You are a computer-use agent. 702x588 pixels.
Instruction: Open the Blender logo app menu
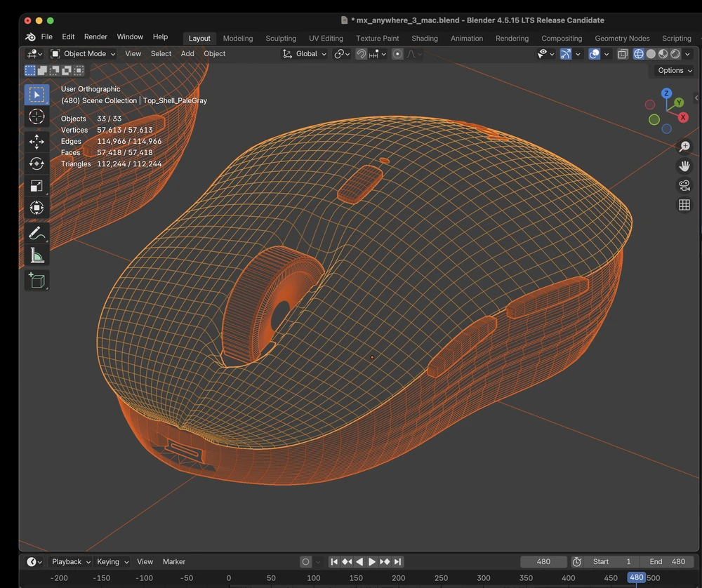pos(30,36)
